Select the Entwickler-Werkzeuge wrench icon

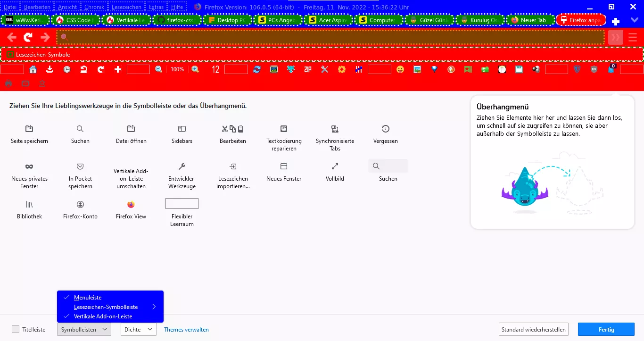coord(182,166)
